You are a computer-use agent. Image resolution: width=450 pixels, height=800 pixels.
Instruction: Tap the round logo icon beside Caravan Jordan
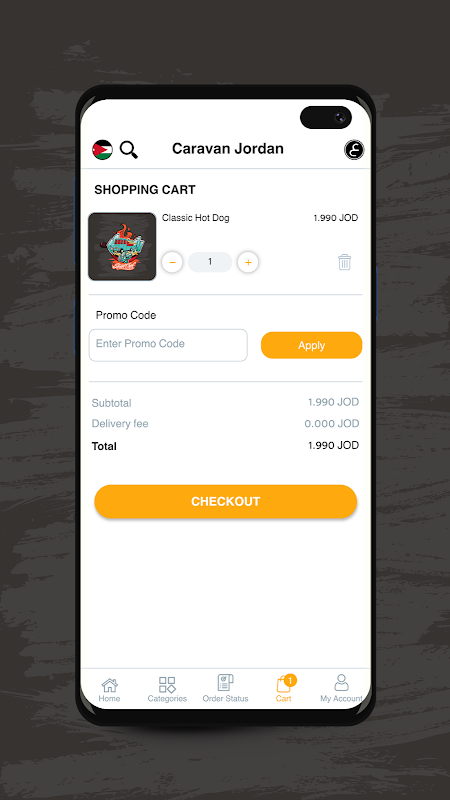coord(354,149)
